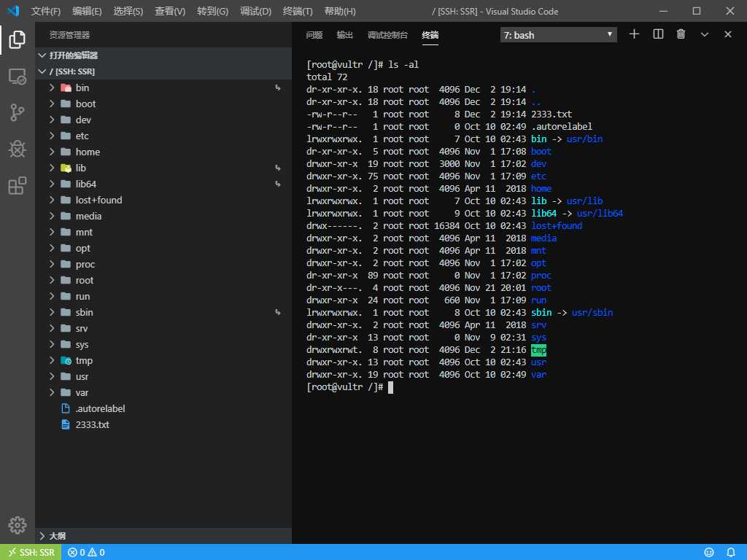
Task: Open the 调试(D) menu
Action: pyautogui.click(x=256, y=11)
